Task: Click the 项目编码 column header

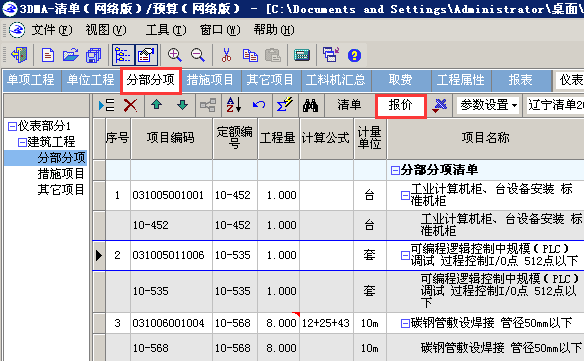Action: point(171,139)
